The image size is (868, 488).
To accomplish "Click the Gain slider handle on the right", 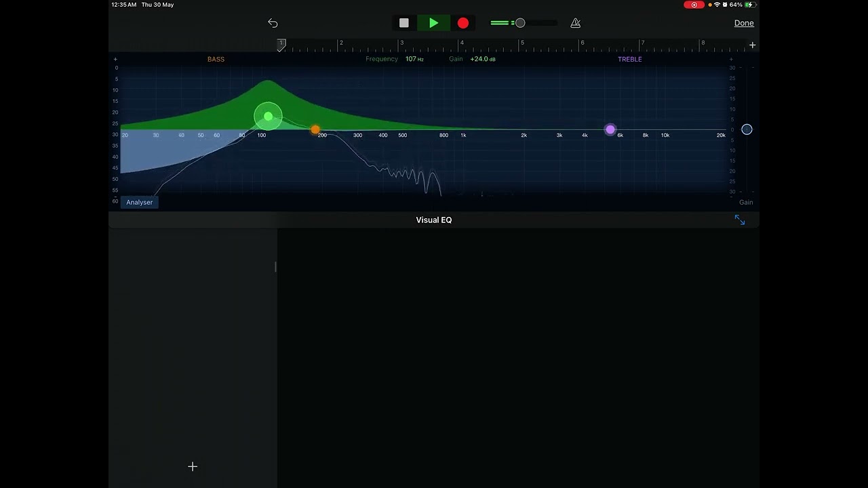I will (747, 129).
